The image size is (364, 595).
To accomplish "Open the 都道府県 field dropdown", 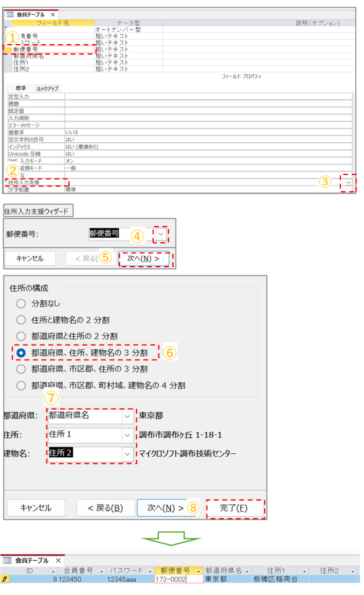I will pos(127,416).
